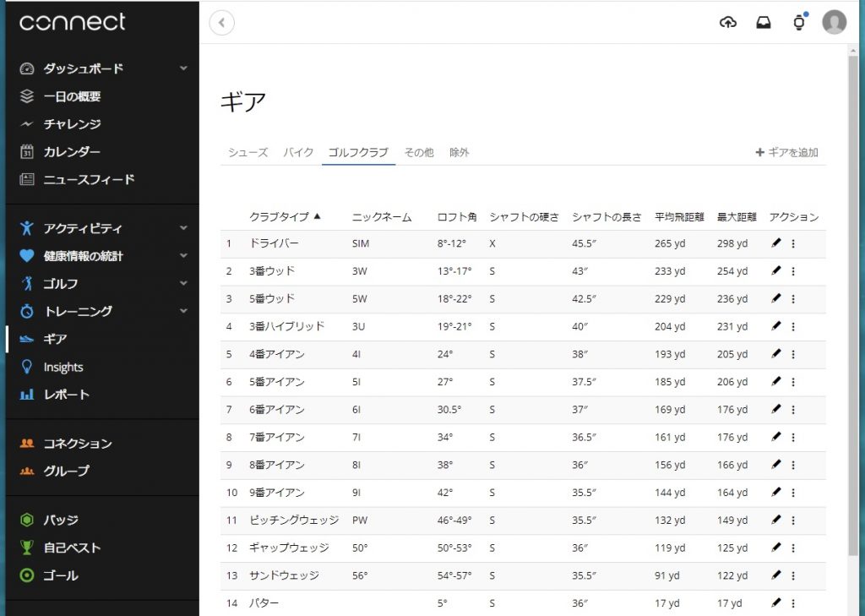
Task: Open the user profile avatar
Action: tap(834, 23)
